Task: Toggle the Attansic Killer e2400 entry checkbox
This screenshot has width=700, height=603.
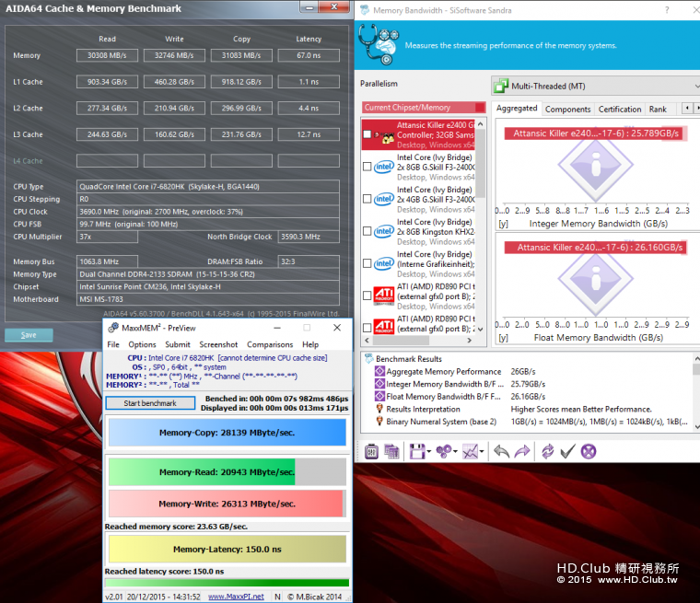Action: pos(367,134)
